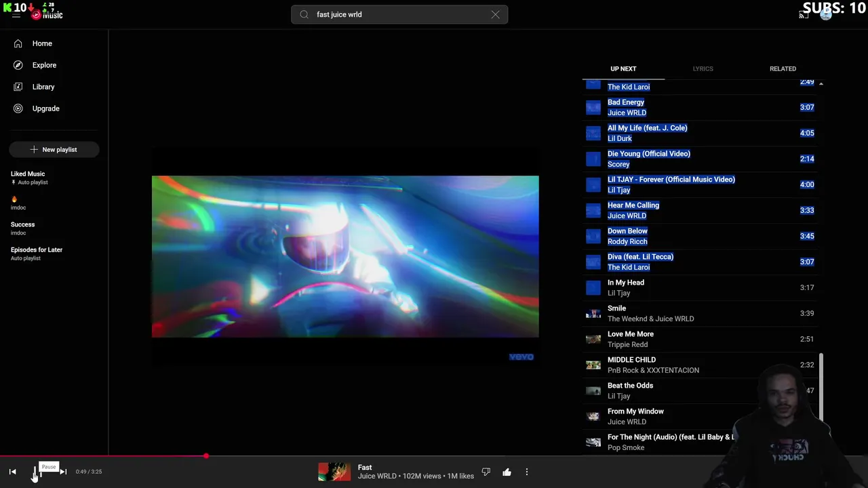Play Hear Me Calling by Juice WRLD
Viewport: 868px width, 488px height.
(x=701, y=210)
